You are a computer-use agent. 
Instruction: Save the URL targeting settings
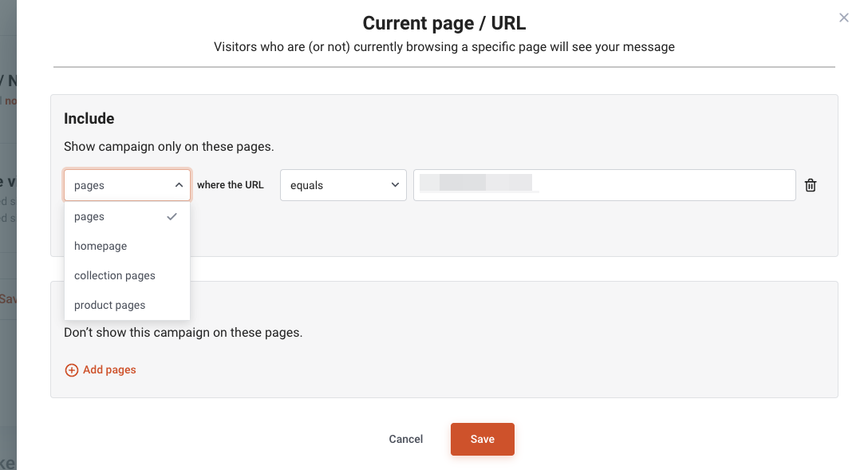[x=483, y=439]
